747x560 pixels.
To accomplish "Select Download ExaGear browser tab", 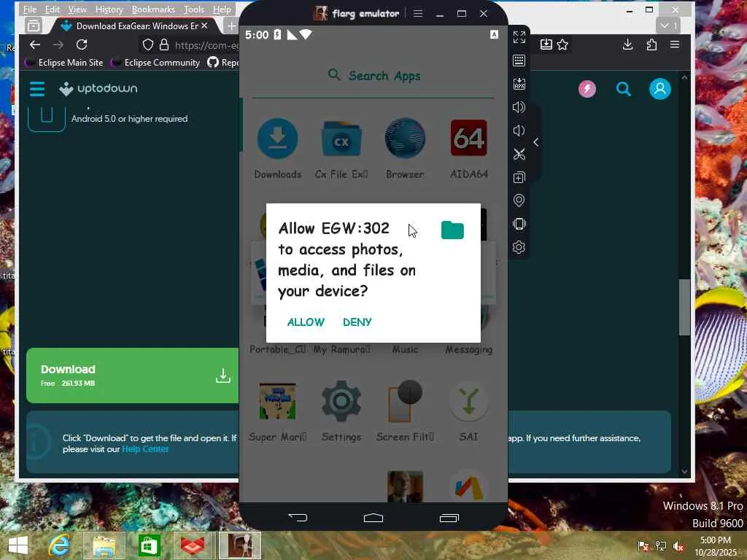I will point(135,26).
